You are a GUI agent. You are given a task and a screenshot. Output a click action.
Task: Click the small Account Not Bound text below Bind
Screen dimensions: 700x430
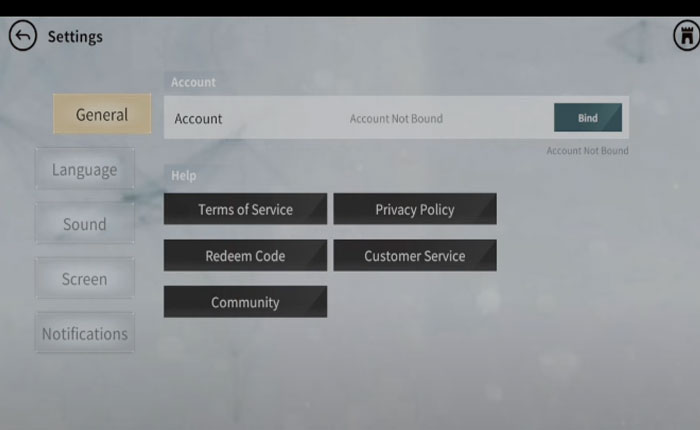[x=587, y=151]
